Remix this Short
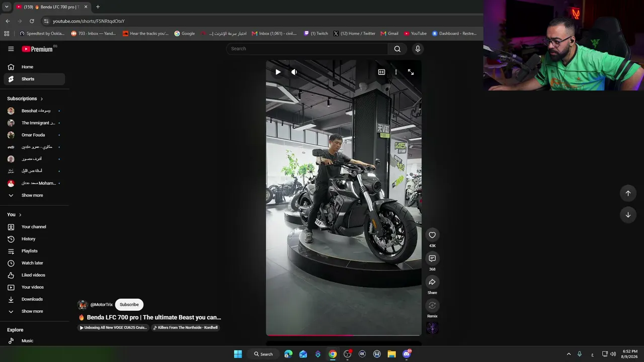The width and height of the screenshot is (644, 362). pyautogui.click(x=432, y=306)
